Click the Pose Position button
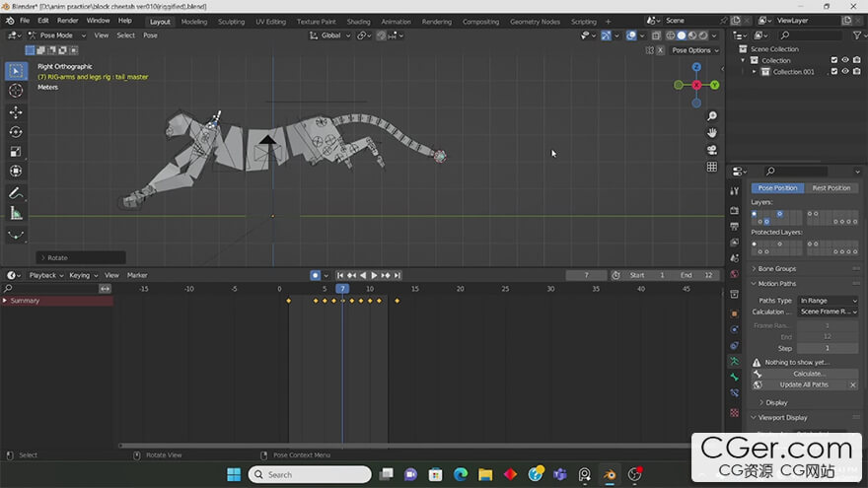This screenshot has height=488, width=868. coord(777,188)
